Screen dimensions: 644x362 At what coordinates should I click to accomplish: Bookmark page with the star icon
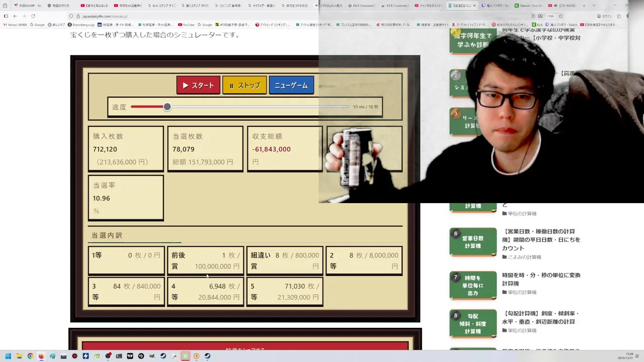coord(561,16)
